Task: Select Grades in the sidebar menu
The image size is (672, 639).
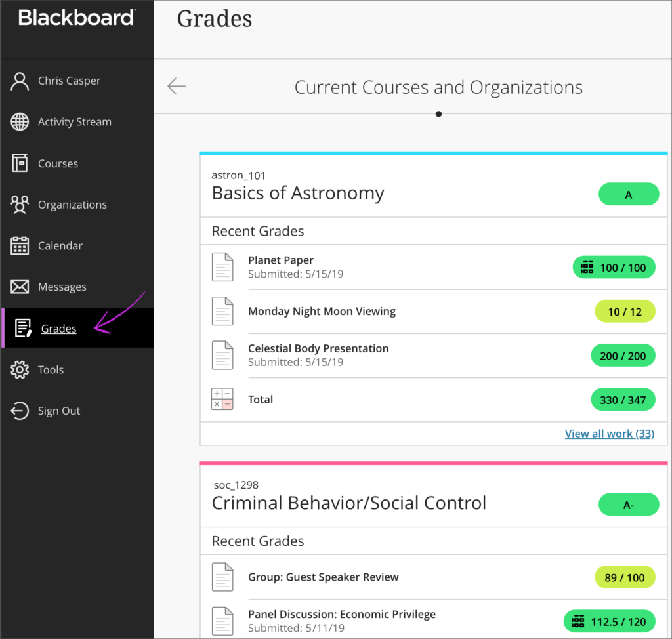Action: [58, 329]
